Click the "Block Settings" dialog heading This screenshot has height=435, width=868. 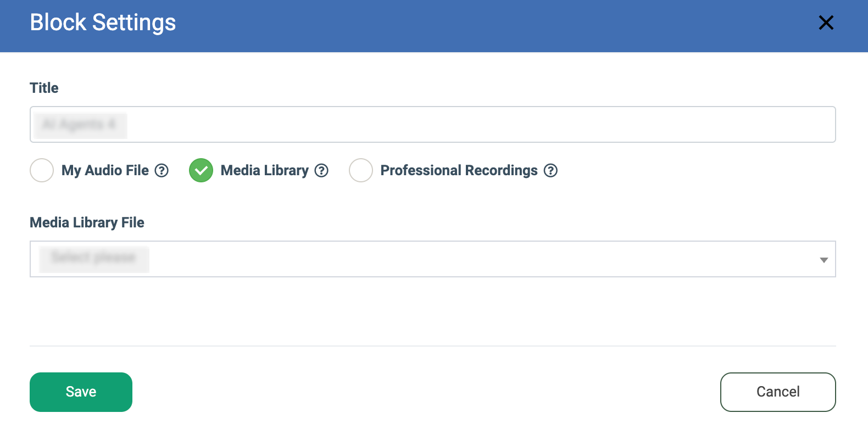(103, 23)
